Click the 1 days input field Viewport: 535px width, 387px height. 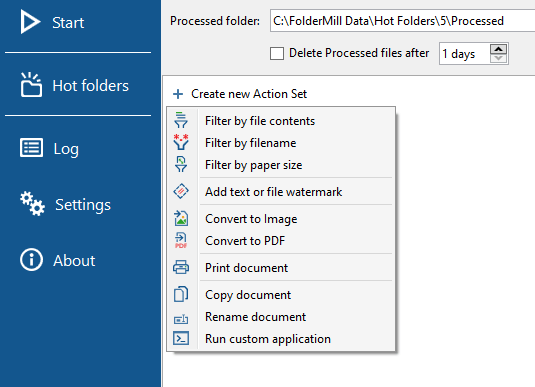(465, 54)
